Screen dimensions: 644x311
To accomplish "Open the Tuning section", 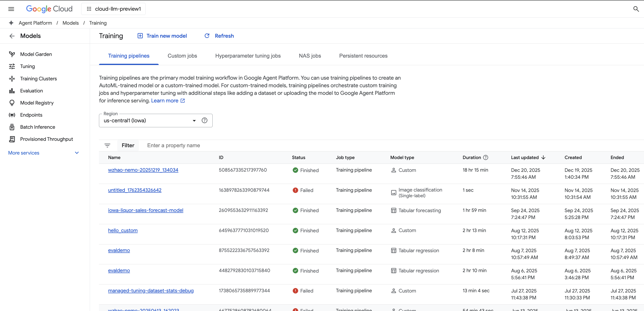I will [x=28, y=66].
